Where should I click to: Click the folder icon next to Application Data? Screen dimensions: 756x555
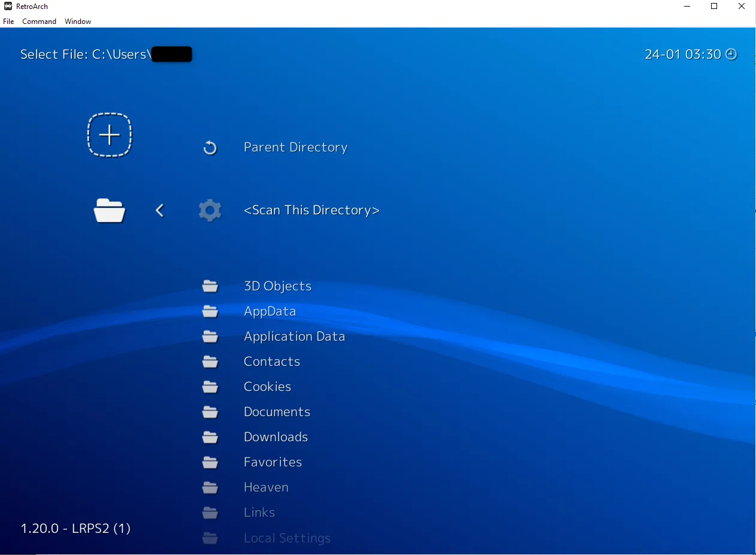tap(210, 336)
